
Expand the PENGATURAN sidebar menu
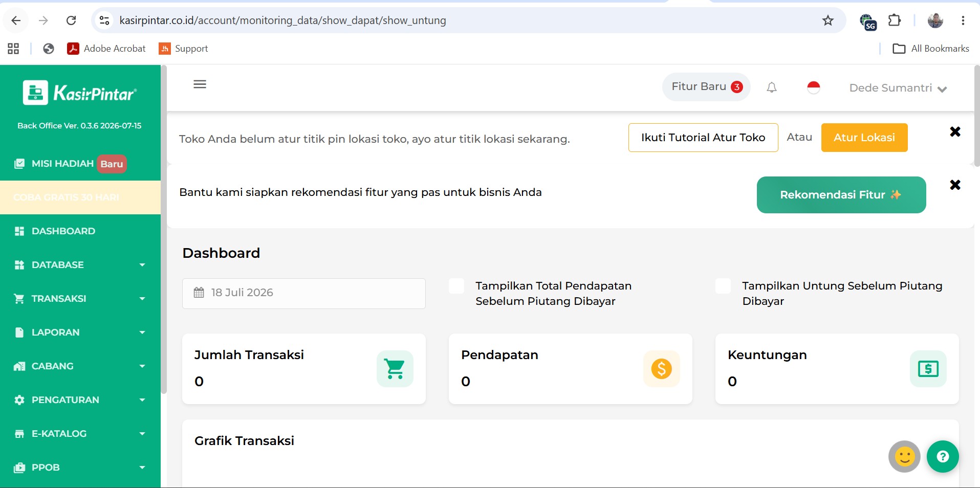pos(80,400)
